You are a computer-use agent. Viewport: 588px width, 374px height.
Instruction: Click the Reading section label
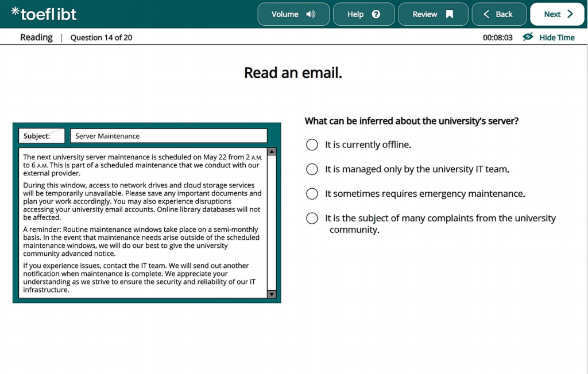pyautogui.click(x=36, y=37)
